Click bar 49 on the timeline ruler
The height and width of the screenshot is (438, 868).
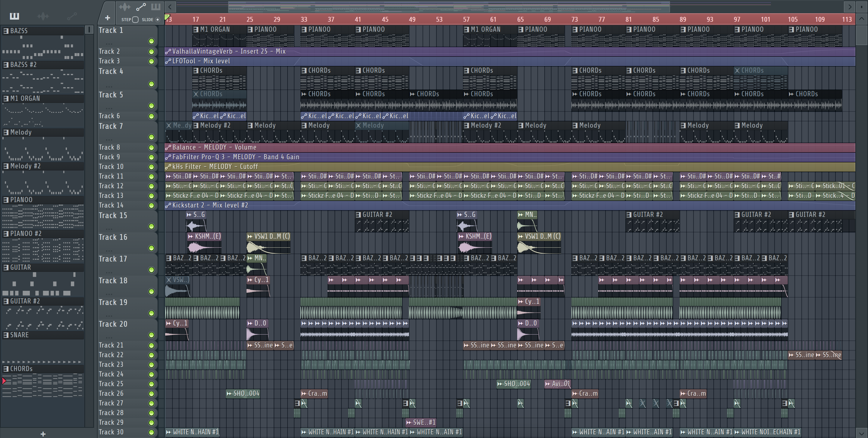tap(412, 20)
